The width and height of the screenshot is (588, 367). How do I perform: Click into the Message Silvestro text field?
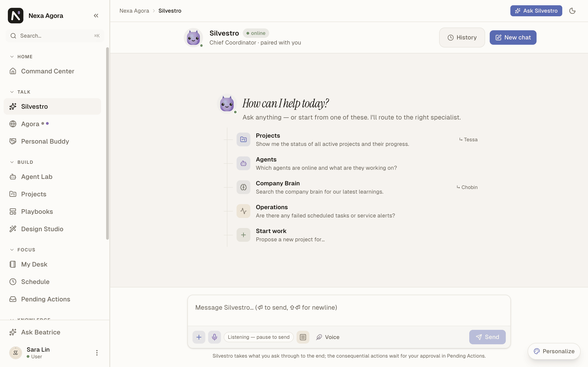click(x=349, y=311)
